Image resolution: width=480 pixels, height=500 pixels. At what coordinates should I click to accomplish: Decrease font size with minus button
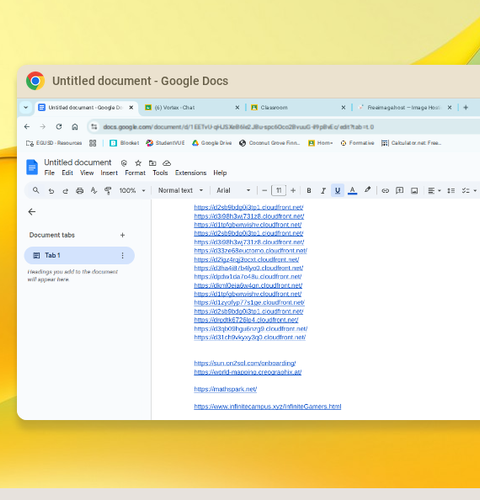[x=264, y=191]
